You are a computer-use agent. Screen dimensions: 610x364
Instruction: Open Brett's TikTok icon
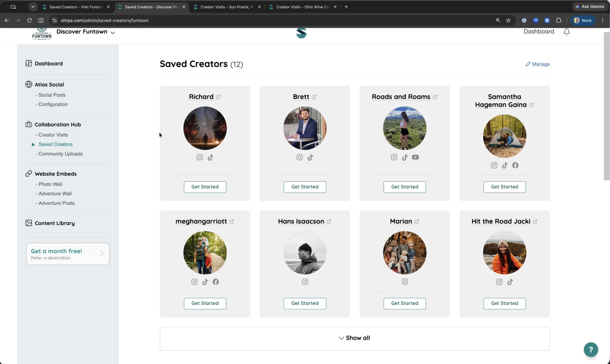310,157
